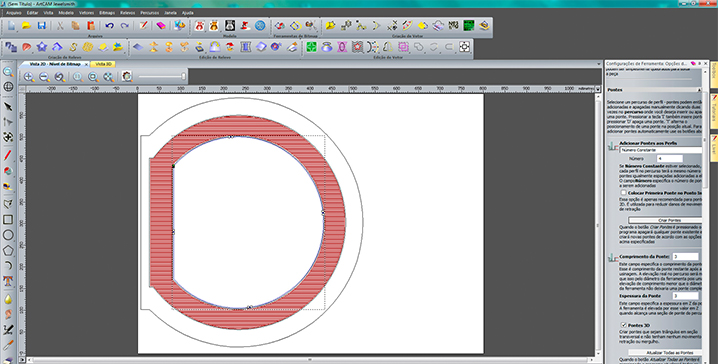
Task: Click the magnifier icon atop the left toolbar
Action: 8,72
